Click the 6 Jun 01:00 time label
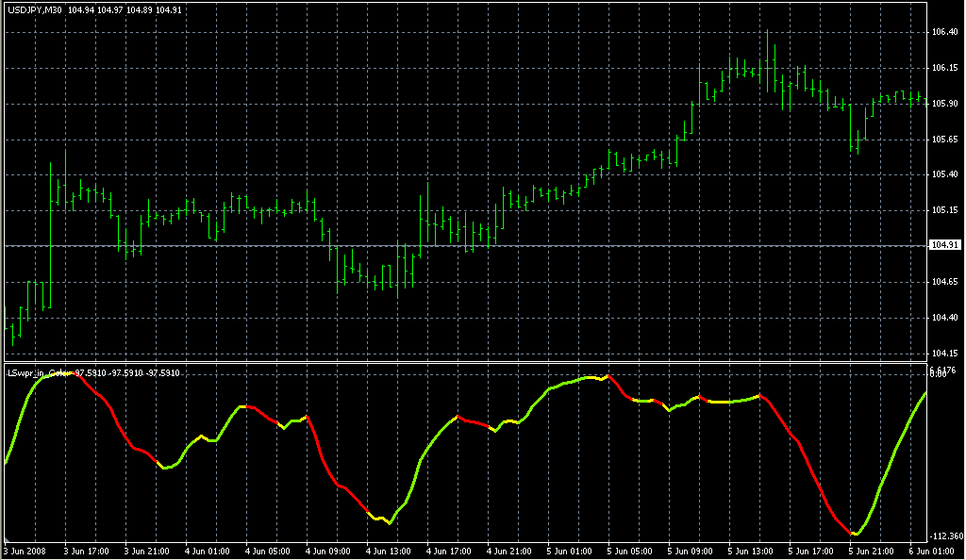The height and width of the screenshot is (560, 966). (x=933, y=552)
